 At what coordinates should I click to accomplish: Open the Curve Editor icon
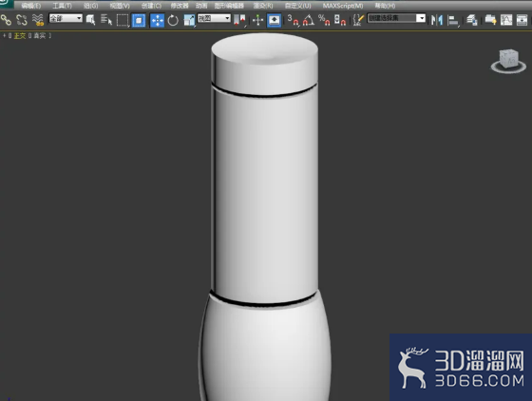point(506,20)
